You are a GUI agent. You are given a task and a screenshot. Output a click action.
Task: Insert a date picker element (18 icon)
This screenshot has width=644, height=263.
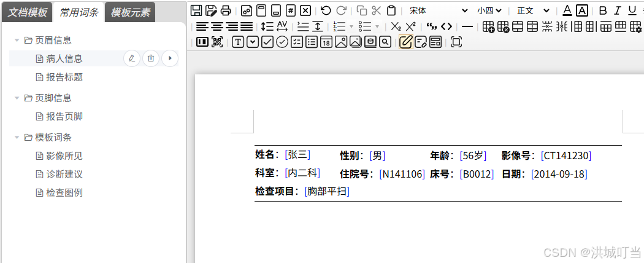(x=326, y=42)
